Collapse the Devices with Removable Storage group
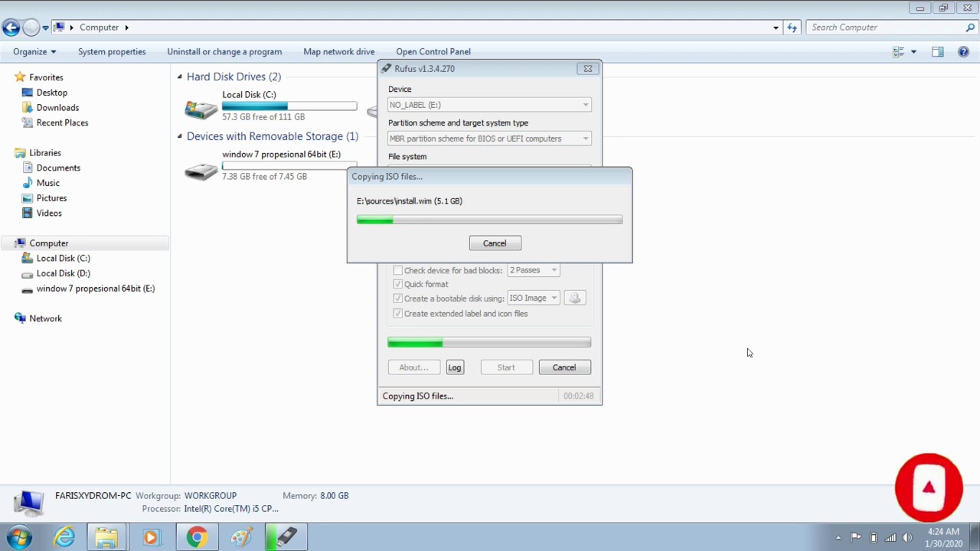 tap(180, 136)
